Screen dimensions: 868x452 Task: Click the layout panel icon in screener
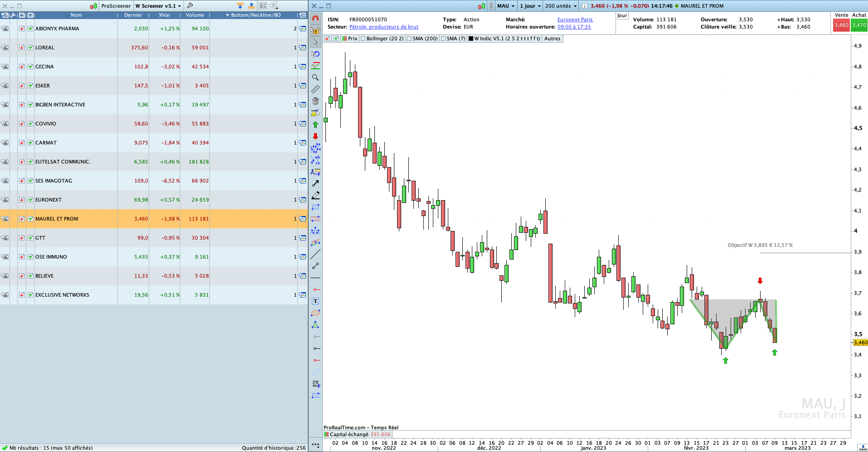[263, 6]
